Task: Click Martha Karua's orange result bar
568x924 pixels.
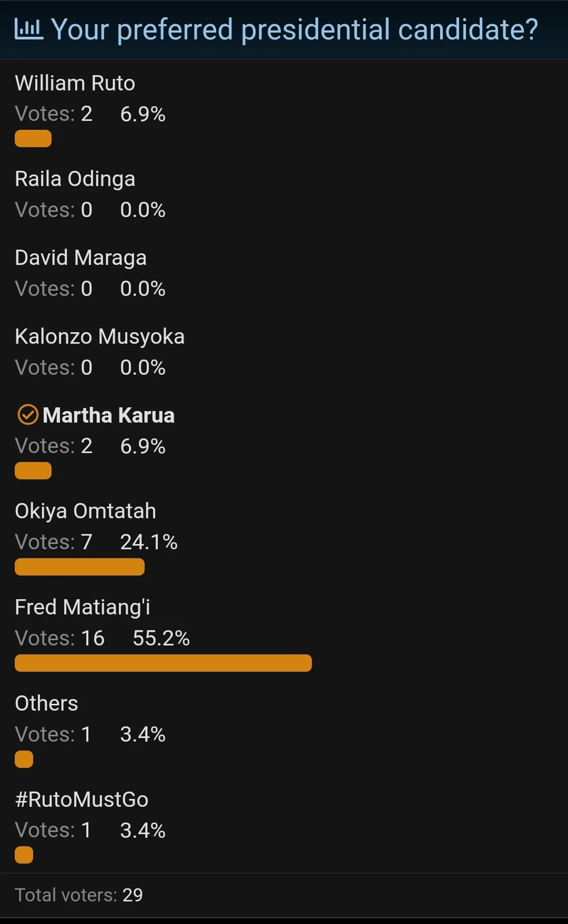Action: click(33, 470)
